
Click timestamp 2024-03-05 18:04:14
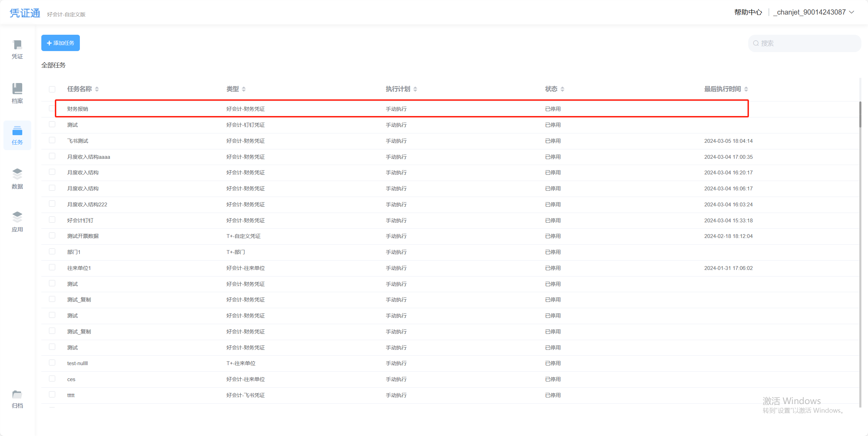coord(728,141)
